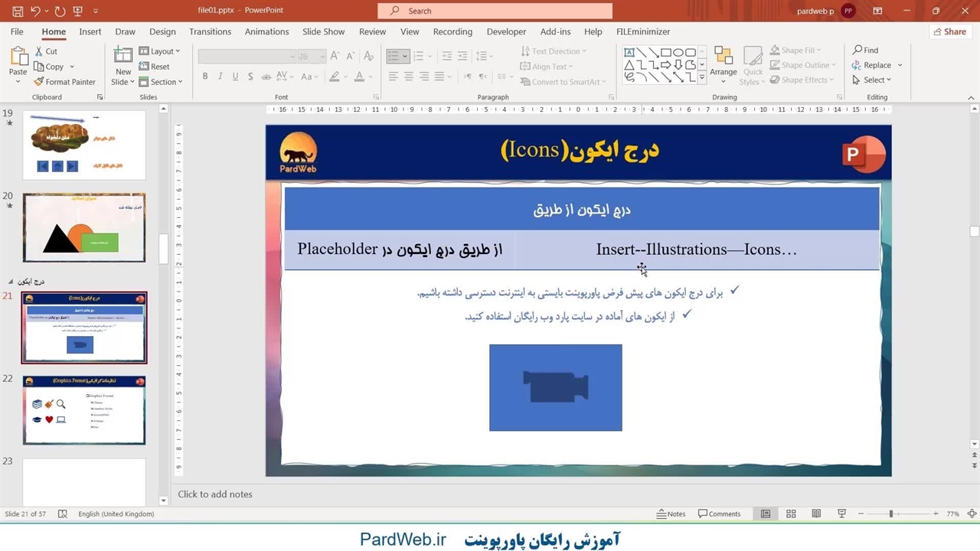Image resolution: width=980 pixels, height=551 pixels.
Task: Start Slide Show from status bar icon
Action: pyautogui.click(x=841, y=514)
